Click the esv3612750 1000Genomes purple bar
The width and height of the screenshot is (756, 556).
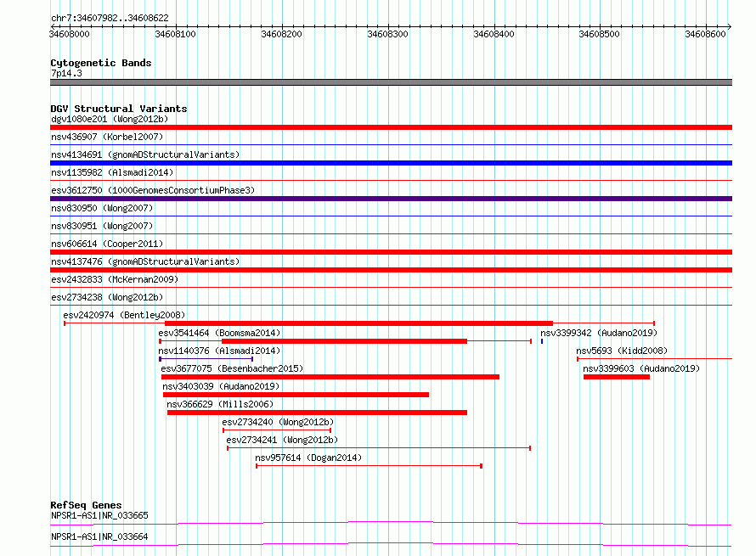pos(391,199)
